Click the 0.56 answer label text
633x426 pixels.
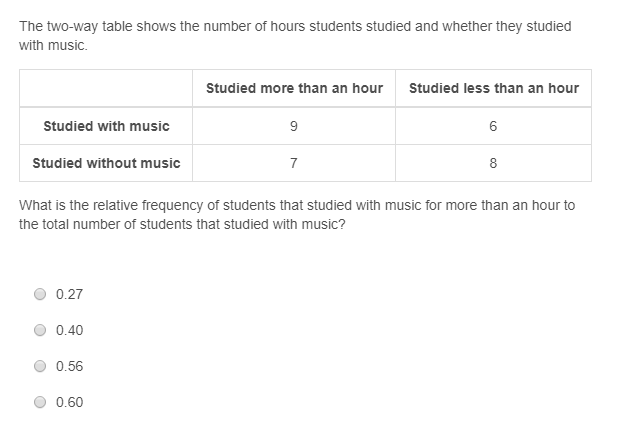[69, 366]
